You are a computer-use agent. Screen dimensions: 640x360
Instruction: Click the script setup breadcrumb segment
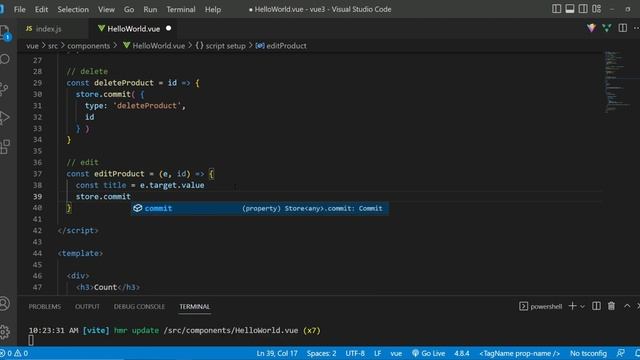pyautogui.click(x=220, y=46)
